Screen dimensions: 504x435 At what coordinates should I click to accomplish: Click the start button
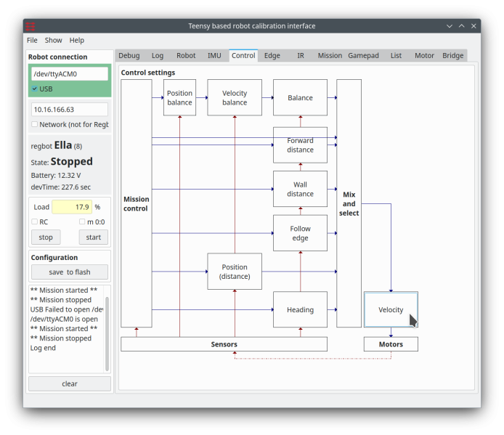pos(94,237)
